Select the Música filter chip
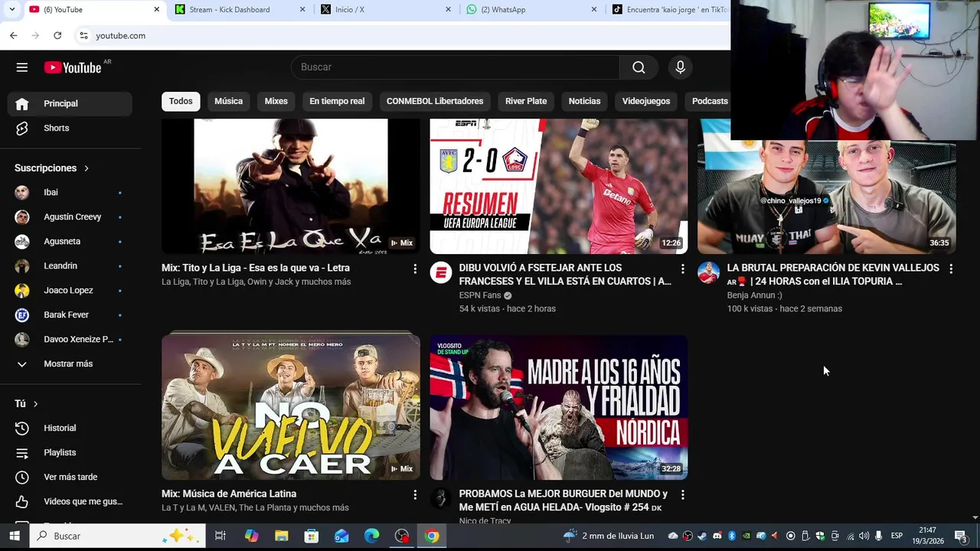This screenshot has height=551, width=980. tap(228, 101)
